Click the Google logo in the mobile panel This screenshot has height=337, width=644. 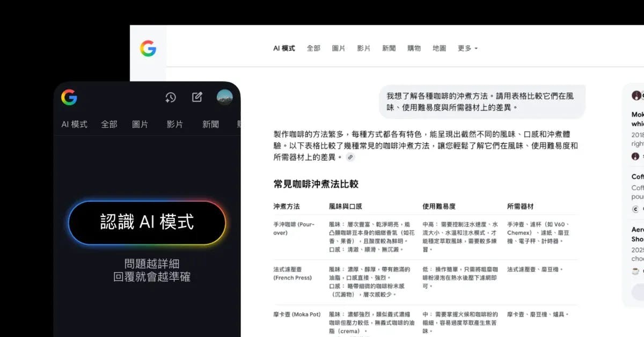click(69, 97)
